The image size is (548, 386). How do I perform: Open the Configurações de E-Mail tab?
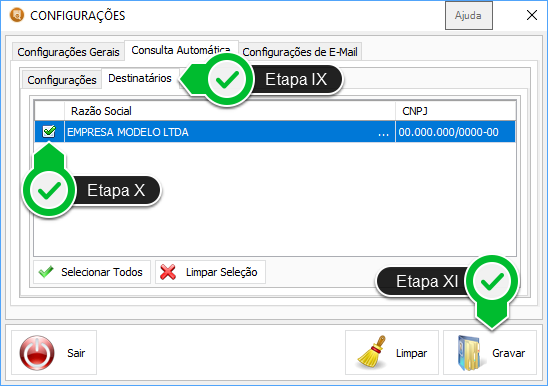point(300,52)
